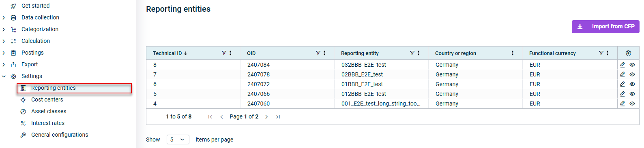Click the share icon beside Export

click(13, 65)
